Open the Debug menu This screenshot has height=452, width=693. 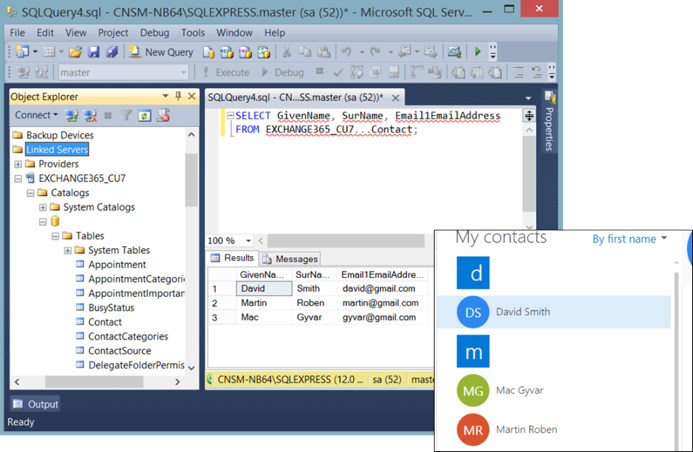155,33
